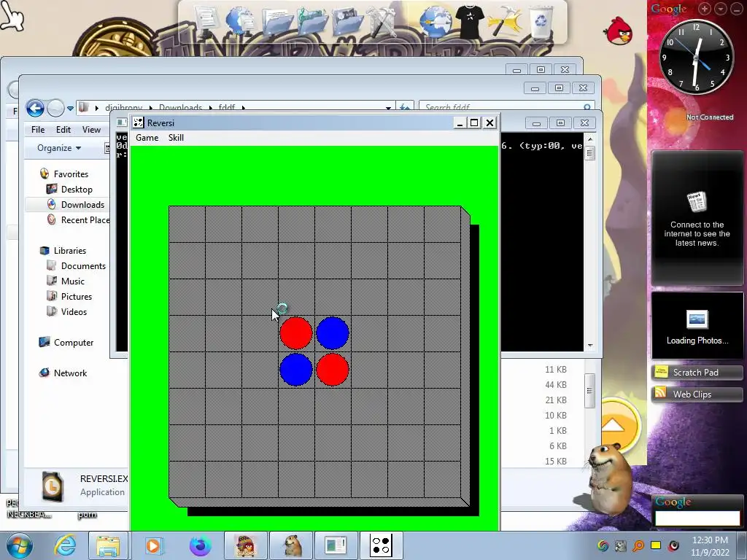Open the View menu in Explorer window
The width and height of the screenshot is (747, 560).
(x=91, y=130)
